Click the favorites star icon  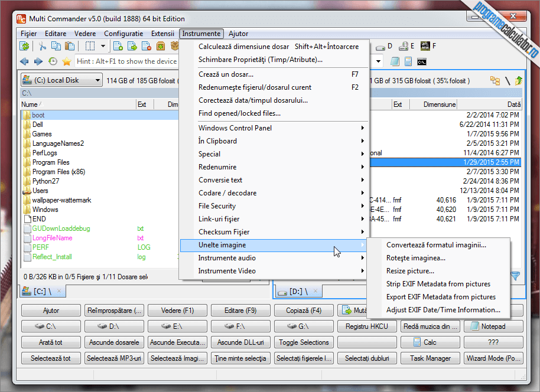[x=67, y=61]
